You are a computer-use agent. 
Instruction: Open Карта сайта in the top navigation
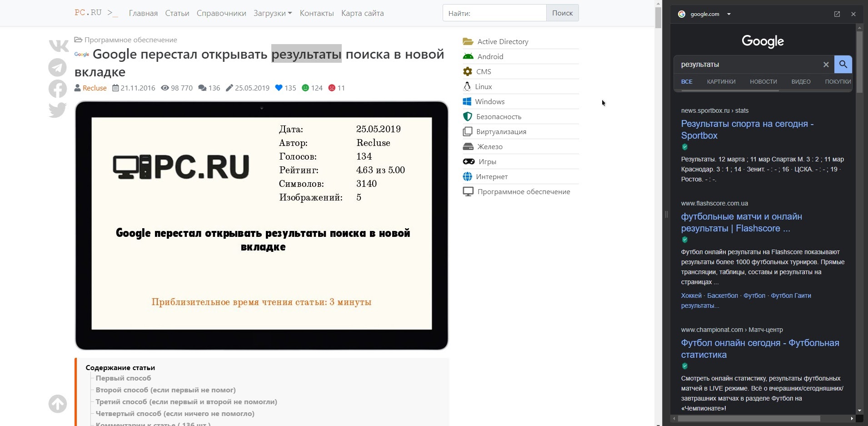363,13
